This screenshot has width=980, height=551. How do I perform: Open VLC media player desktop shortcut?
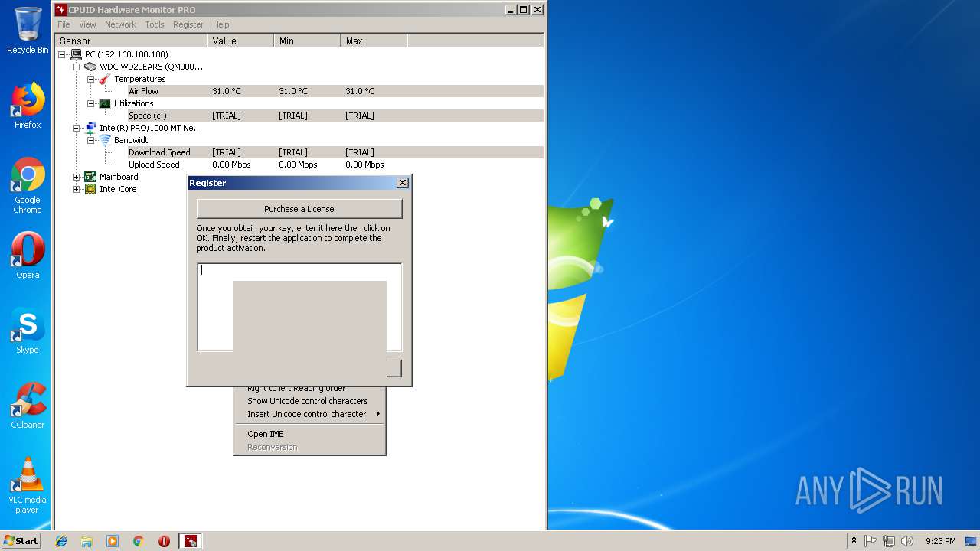coord(28,485)
